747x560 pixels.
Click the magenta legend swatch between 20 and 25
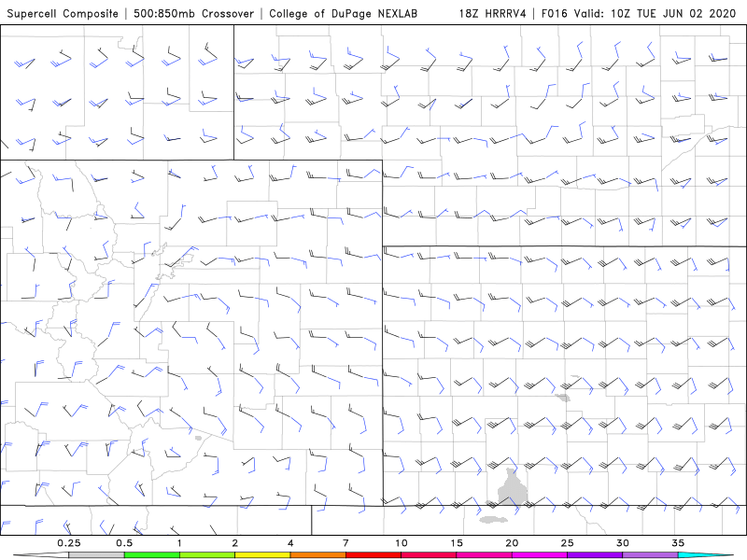click(540, 555)
